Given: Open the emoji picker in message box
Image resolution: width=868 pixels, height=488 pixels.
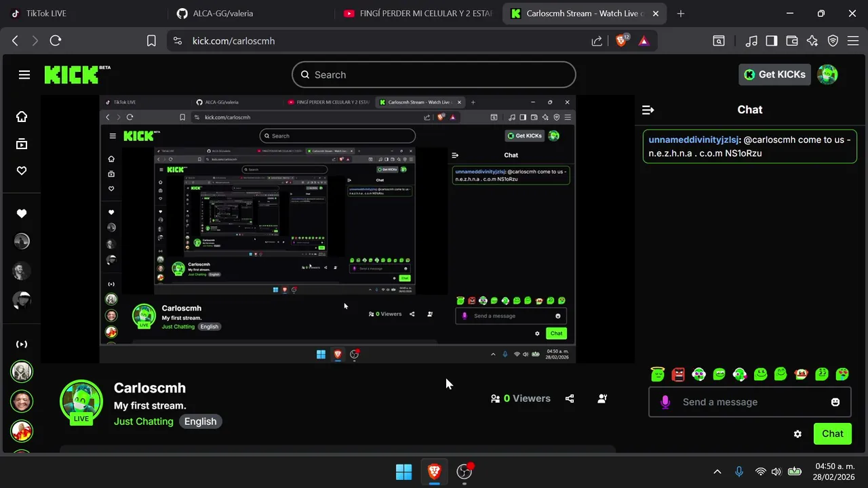Looking at the screenshot, I should tap(835, 402).
